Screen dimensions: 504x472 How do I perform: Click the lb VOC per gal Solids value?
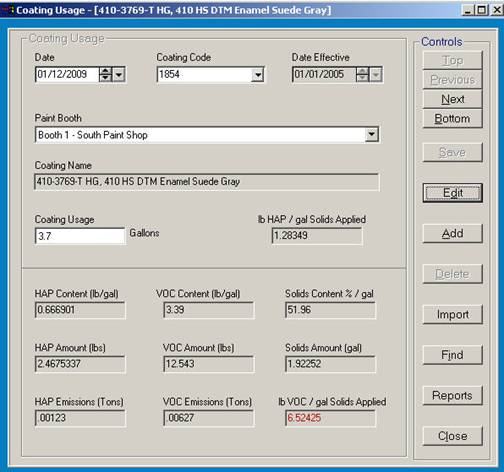(x=330, y=418)
